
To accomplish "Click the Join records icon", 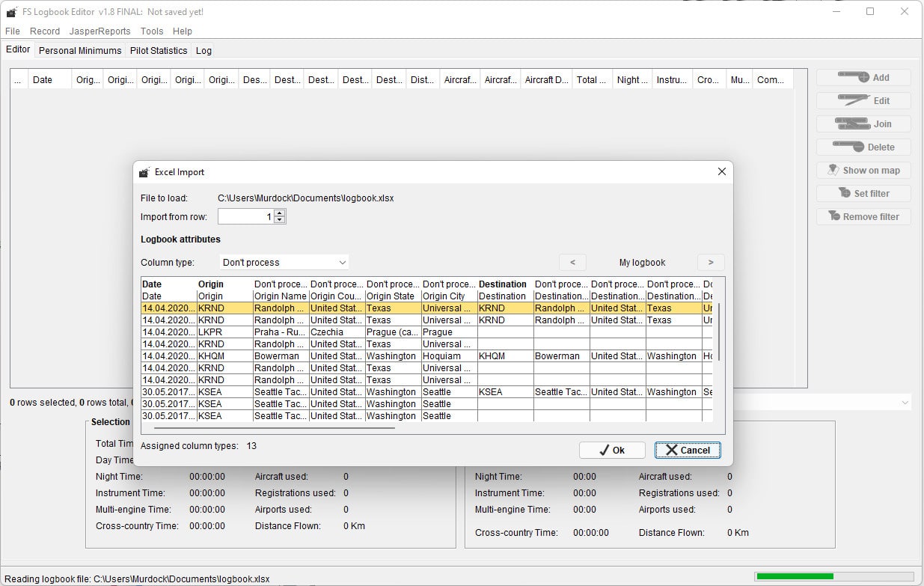I will click(x=853, y=123).
